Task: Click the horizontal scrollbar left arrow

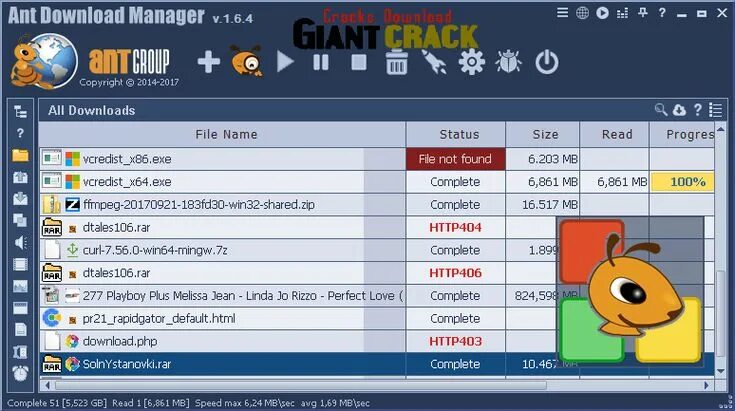Action: [47, 386]
